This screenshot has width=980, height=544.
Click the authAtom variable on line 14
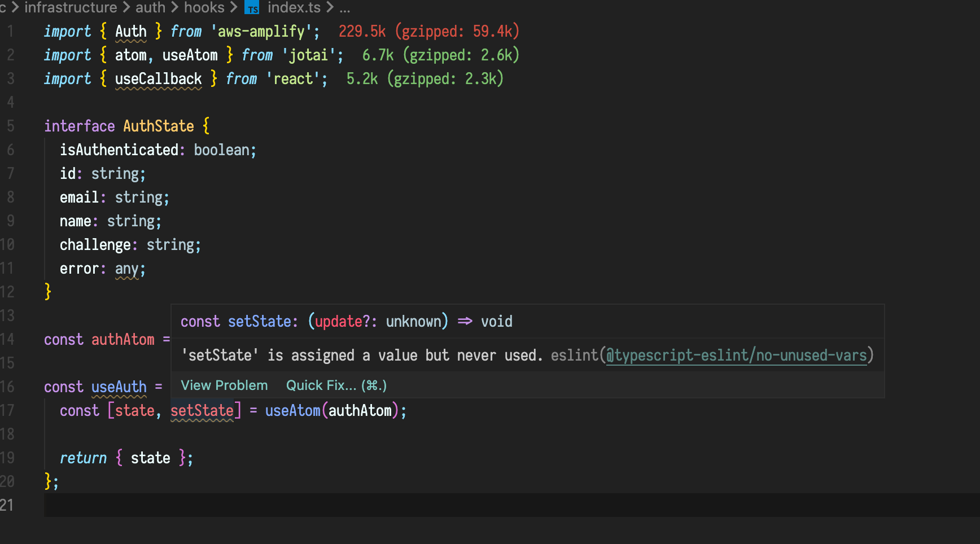pyautogui.click(x=123, y=339)
